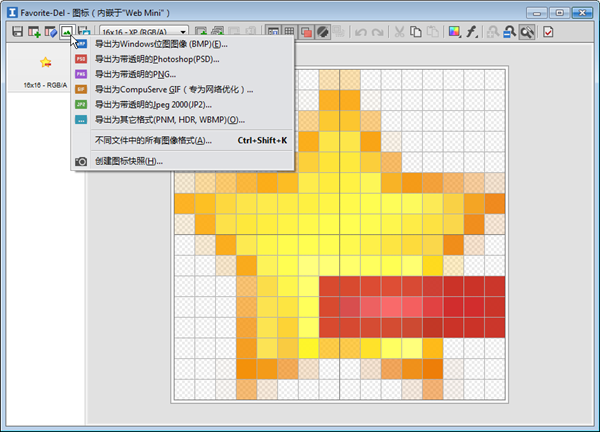Toggle the red overlapping squares button
This screenshot has width=600, height=432.
coord(306,32)
